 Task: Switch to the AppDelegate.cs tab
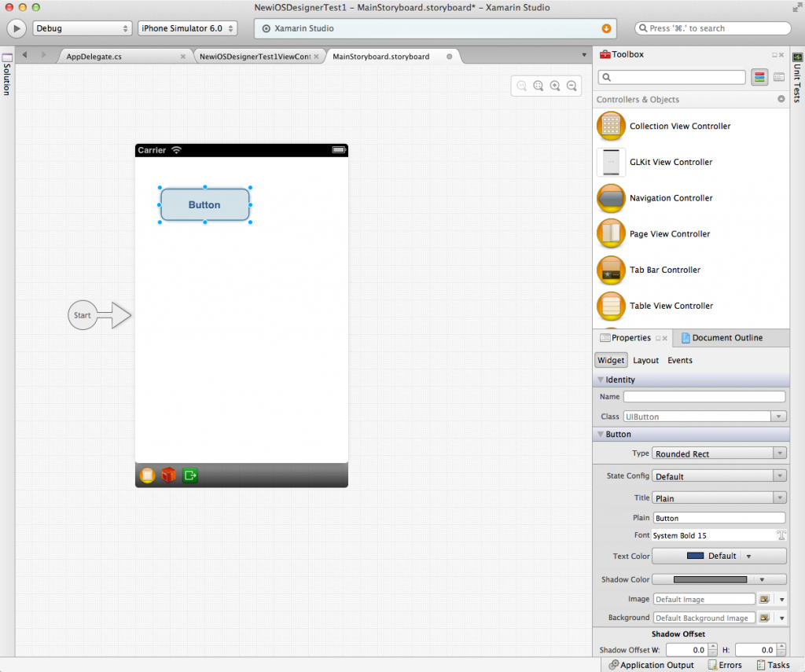(94, 57)
